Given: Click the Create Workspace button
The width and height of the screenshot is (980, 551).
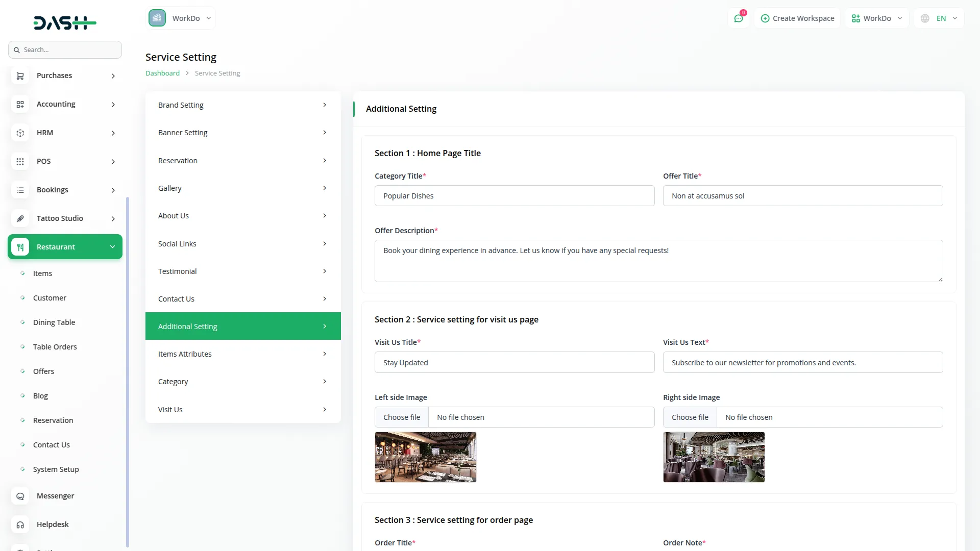Looking at the screenshot, I should coord(797,18).
